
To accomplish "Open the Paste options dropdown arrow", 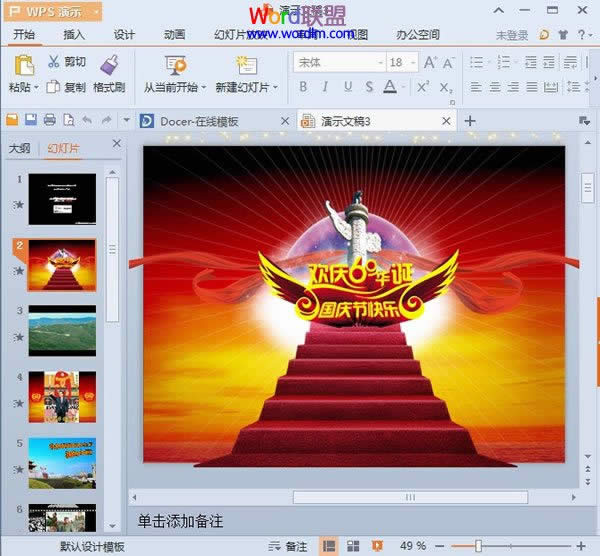I will [36, 88].
